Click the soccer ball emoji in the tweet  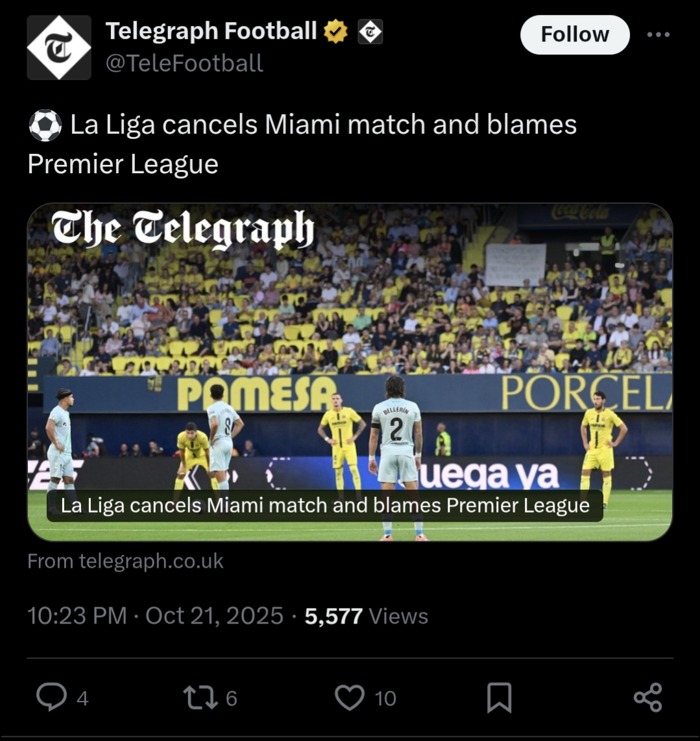tap(45, 125)
